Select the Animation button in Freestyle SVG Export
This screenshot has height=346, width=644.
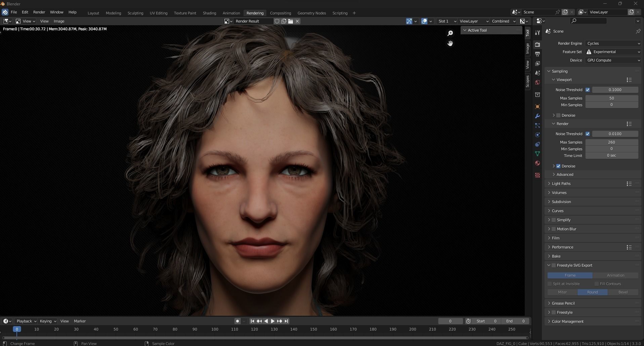click(x=615, y=275)
